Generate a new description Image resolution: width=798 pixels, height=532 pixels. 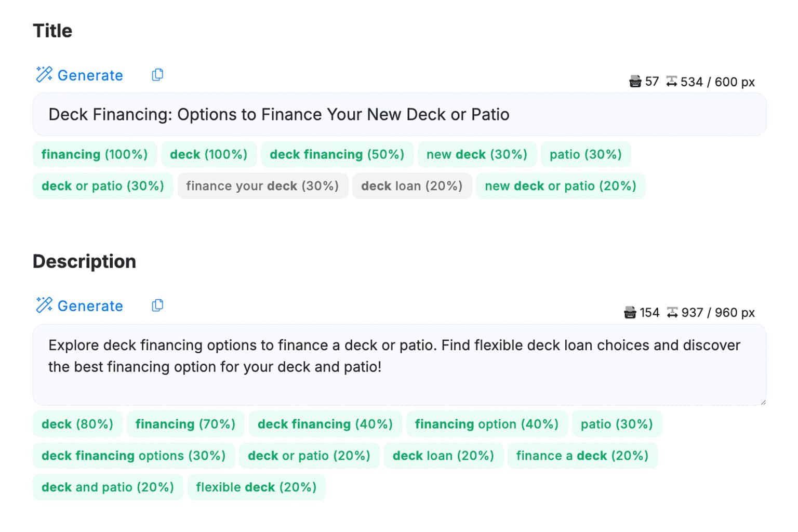pos(90,306)
